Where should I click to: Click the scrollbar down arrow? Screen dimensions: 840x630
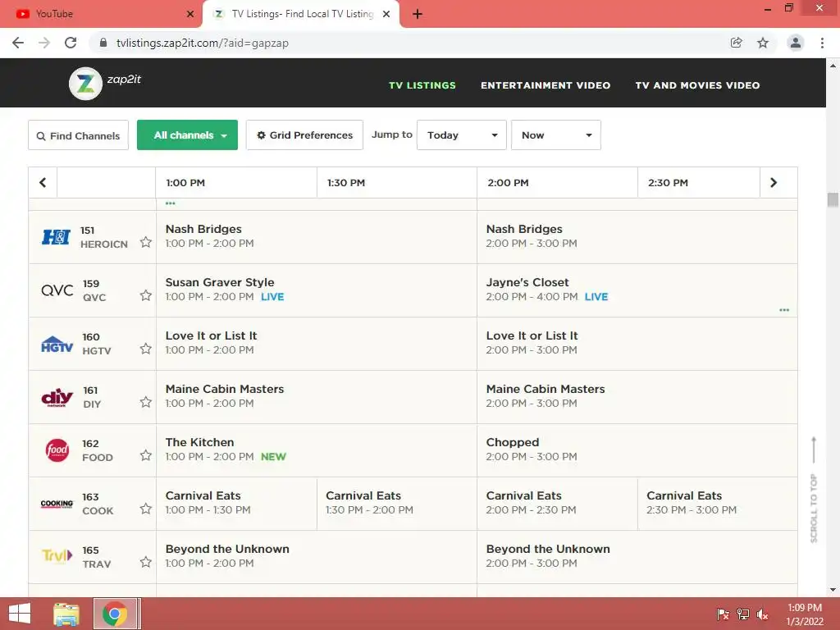pos(833,590)
